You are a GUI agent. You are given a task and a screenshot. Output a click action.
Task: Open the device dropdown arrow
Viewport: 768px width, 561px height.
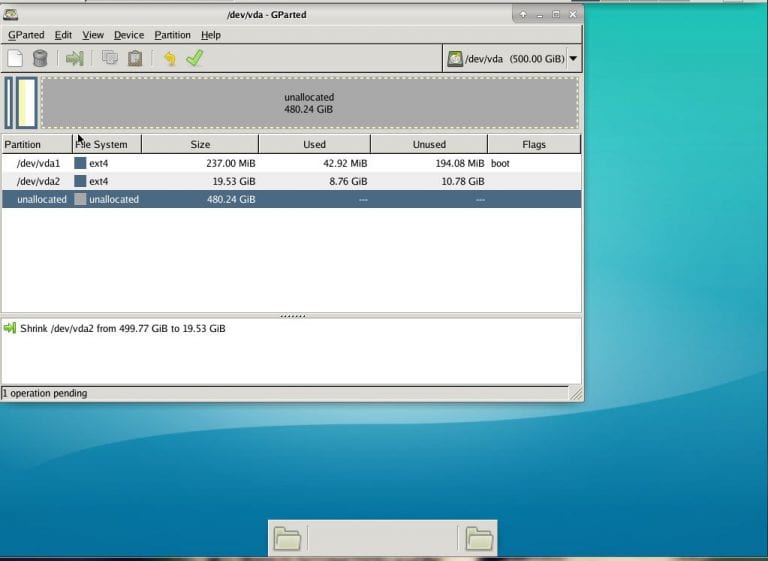573,59
